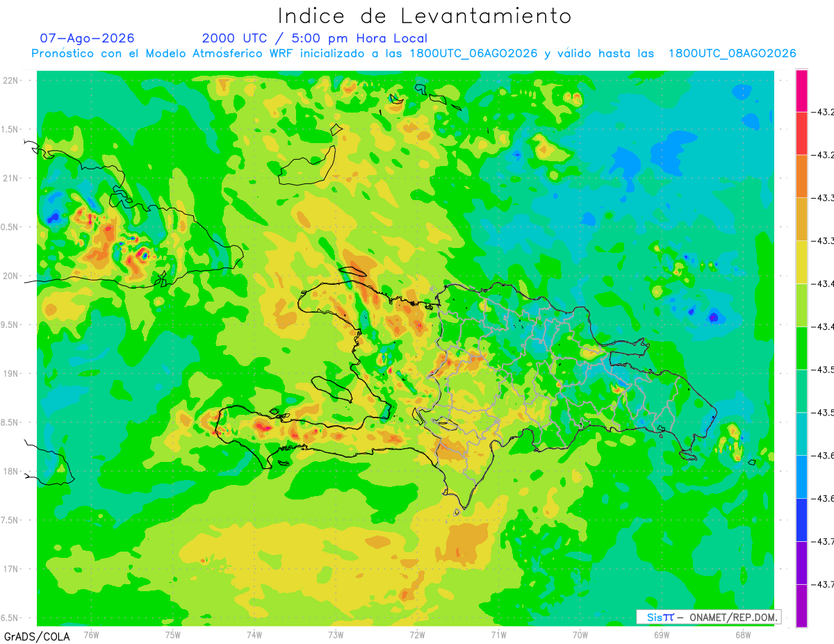Click the '19N' latitude label
Image resolution: width=834 pixels, height=644 pixels.
(x=11, y=374)
